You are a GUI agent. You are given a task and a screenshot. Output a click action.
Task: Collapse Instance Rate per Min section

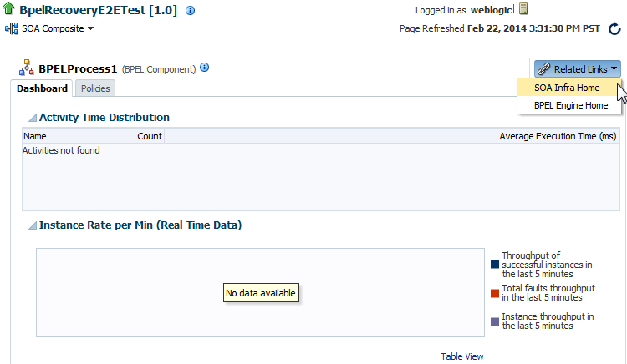(x=33, y=225)
